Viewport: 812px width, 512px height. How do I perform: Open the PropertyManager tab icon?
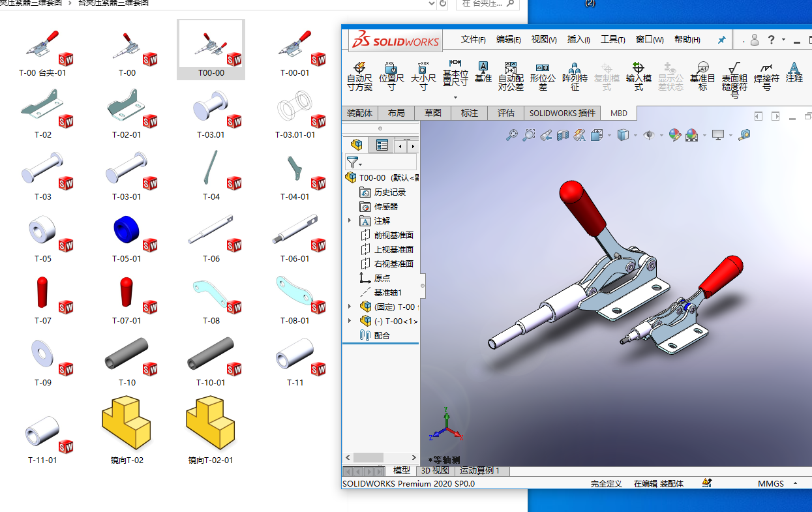pos(382,145)
